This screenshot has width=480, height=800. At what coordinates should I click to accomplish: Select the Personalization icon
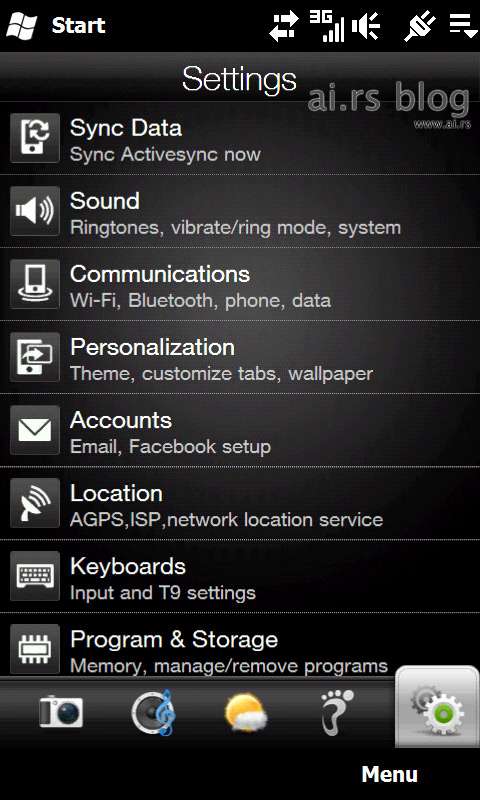click(x=35, y=357)
